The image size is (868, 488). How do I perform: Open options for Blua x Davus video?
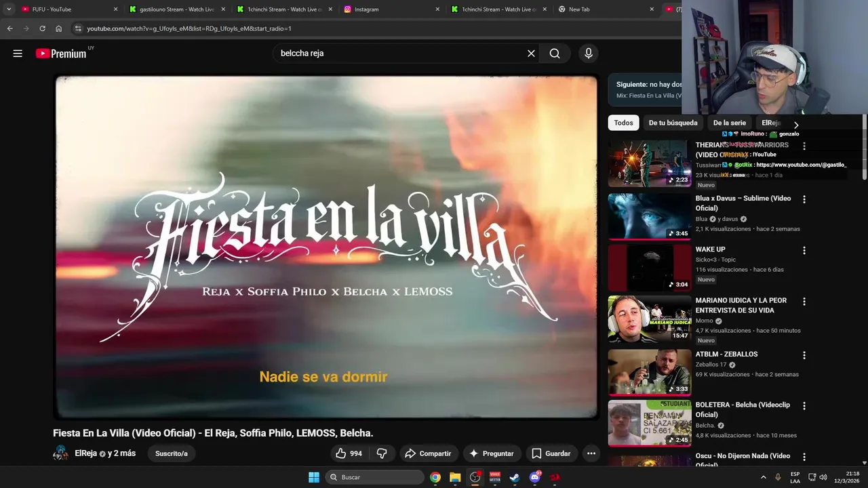pos(804,199)
